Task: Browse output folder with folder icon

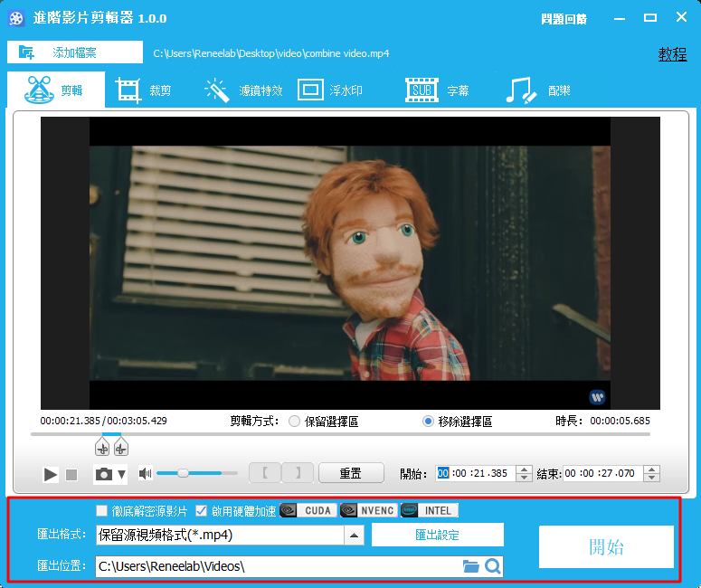Action: coord(470,566)
